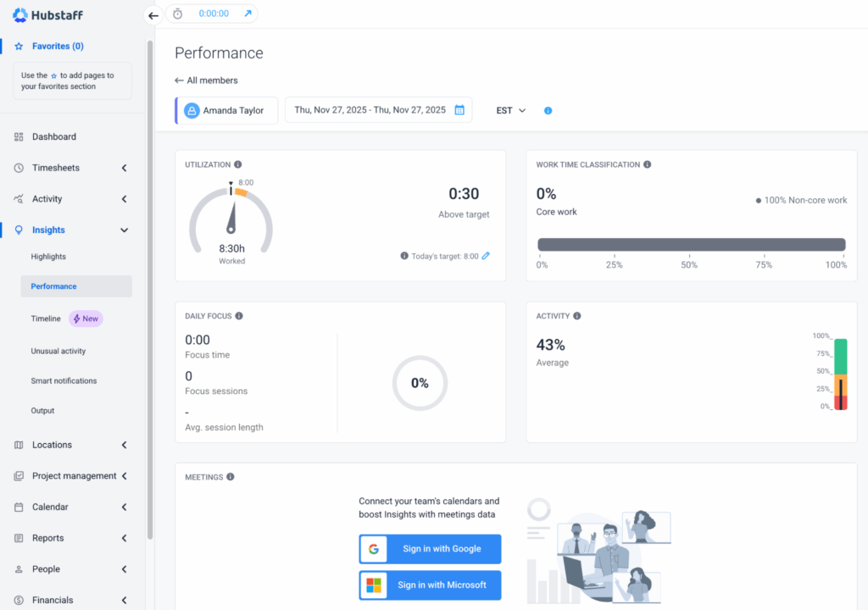Select the Calendar sidebar icon
Viewport: 868px width, 610px height.
[x=17, y=507]
